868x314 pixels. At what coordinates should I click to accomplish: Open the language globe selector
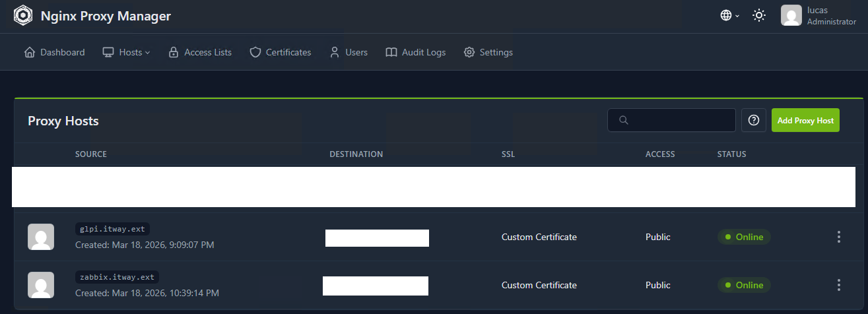[x=729, y=15]
